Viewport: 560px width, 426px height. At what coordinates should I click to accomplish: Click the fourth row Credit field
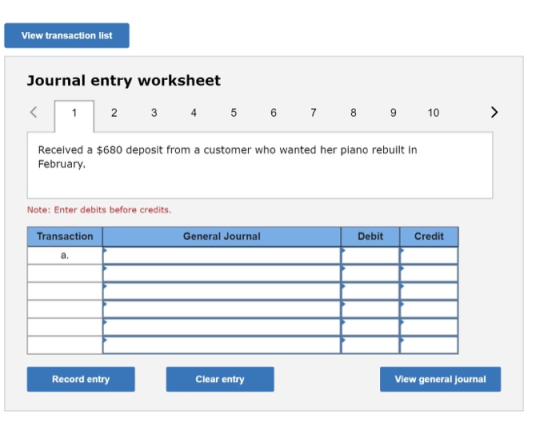tap(429, 309)
